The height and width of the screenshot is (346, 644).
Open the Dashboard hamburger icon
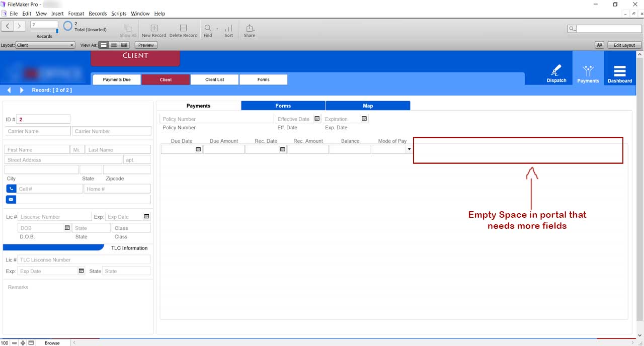coord(620,71)
